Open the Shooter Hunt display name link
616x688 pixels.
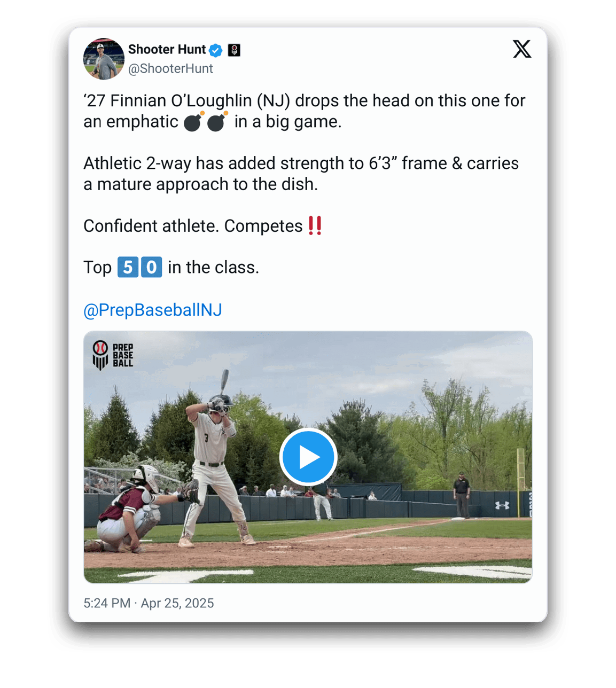pyautogui.click(x=167, y=50)
